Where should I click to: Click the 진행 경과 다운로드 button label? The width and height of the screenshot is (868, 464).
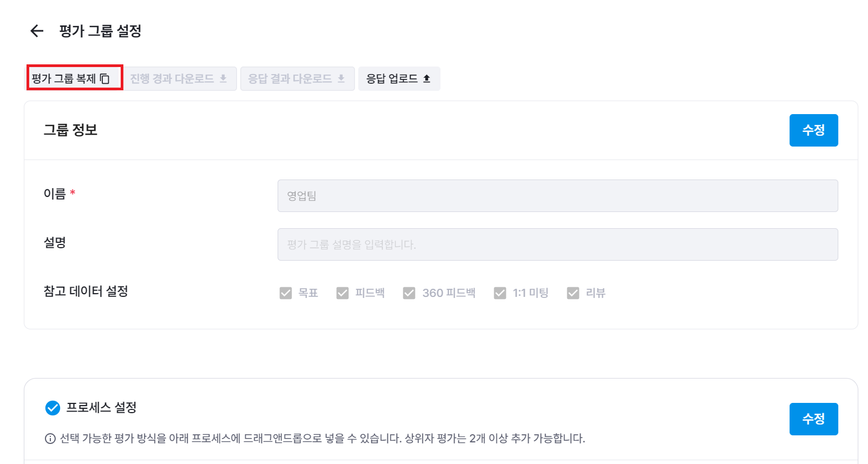tap(172, 79)
